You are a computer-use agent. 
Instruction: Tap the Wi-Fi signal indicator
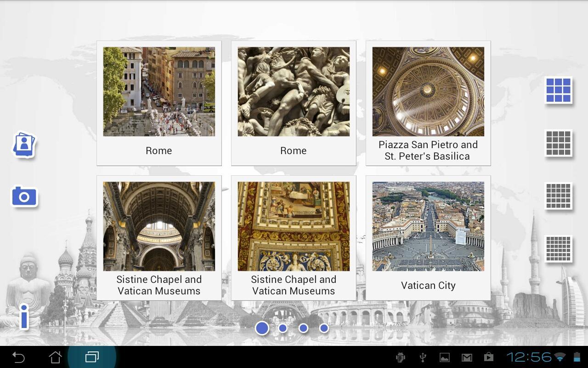coord(560,357)
